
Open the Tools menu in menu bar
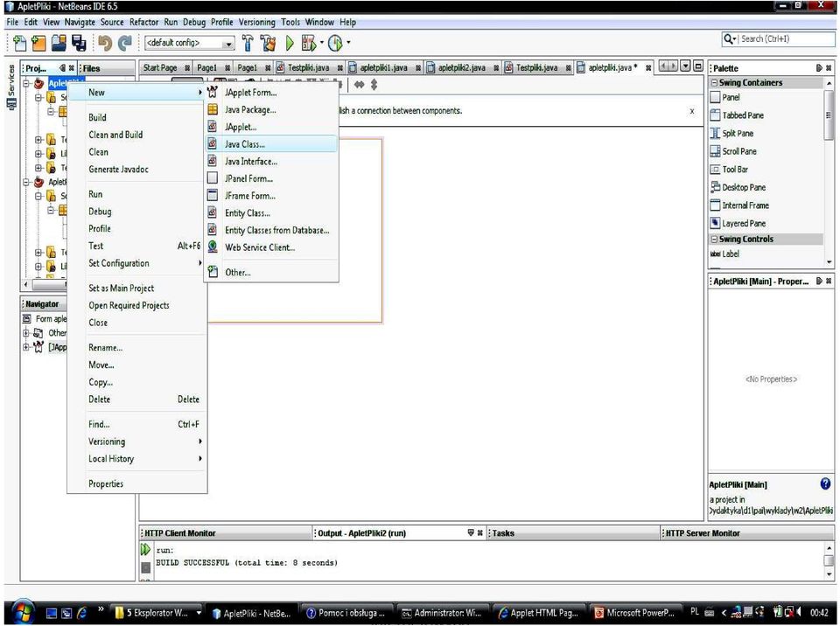[290, 22]
